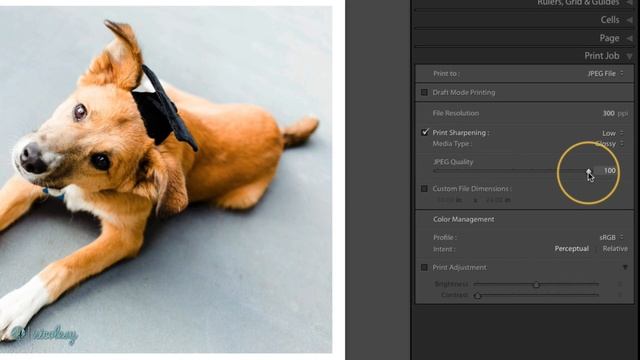The width and height of the screenshot is (640, 360).
Task: Open the sRGB Profile dropdown
Action: click(611, 237)
